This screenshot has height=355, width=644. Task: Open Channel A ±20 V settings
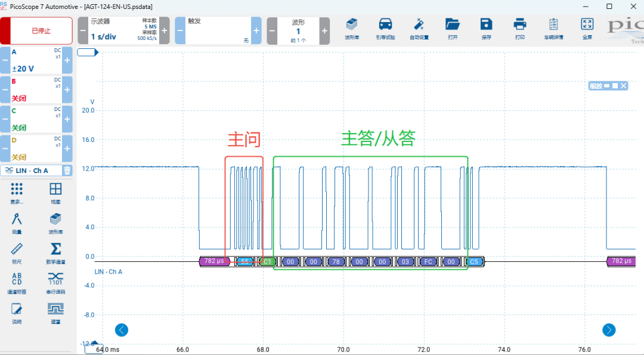click(36, 60)
